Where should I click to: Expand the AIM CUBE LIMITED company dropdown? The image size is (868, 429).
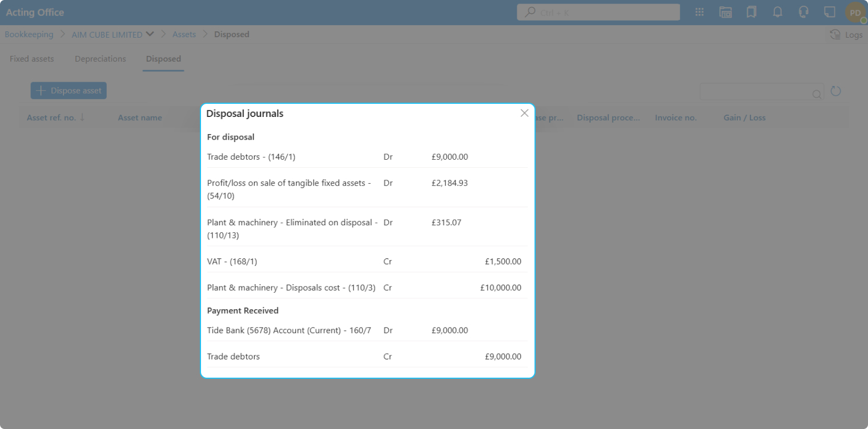[150, 34]
